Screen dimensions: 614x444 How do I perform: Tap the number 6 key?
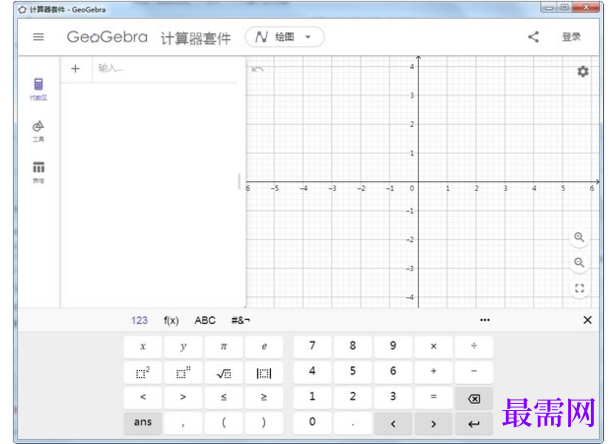pyautogui.click(x=393, y=372)
